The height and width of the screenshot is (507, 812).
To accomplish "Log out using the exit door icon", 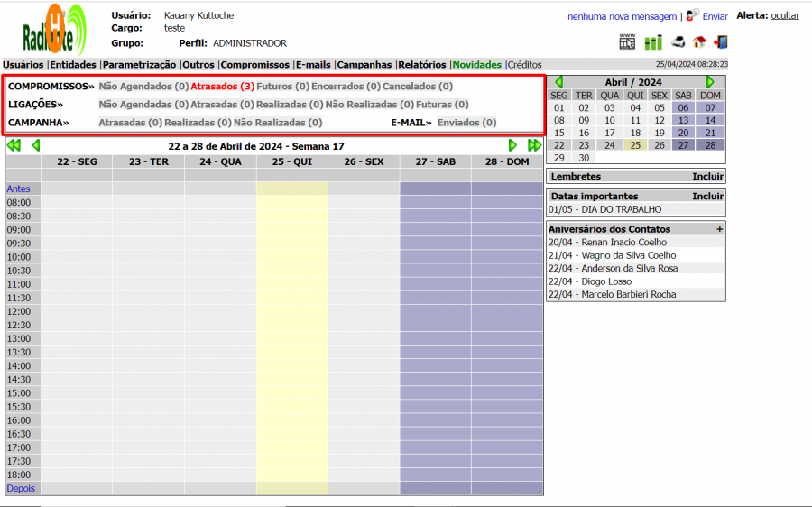I will [720, 42].
